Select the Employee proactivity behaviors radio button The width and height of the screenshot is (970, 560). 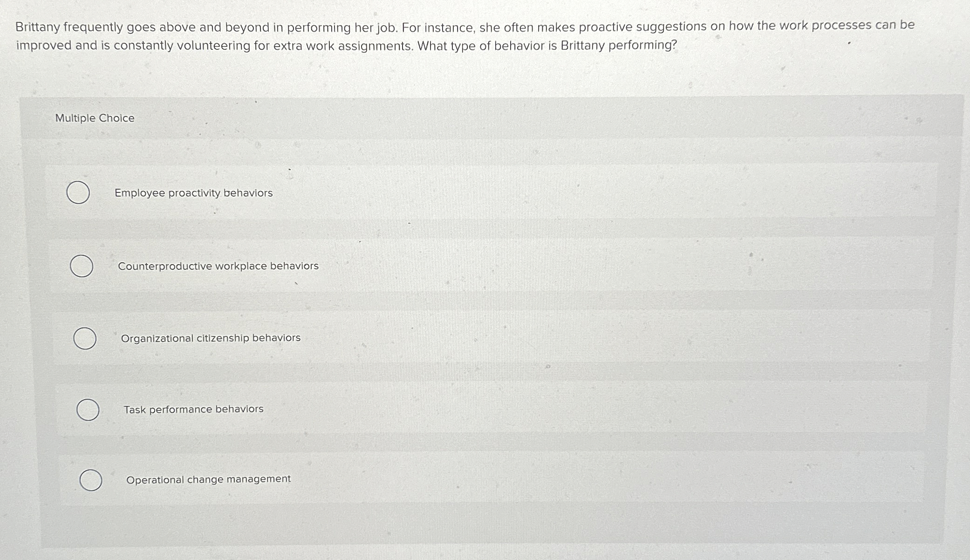click(x=78, y=192)
